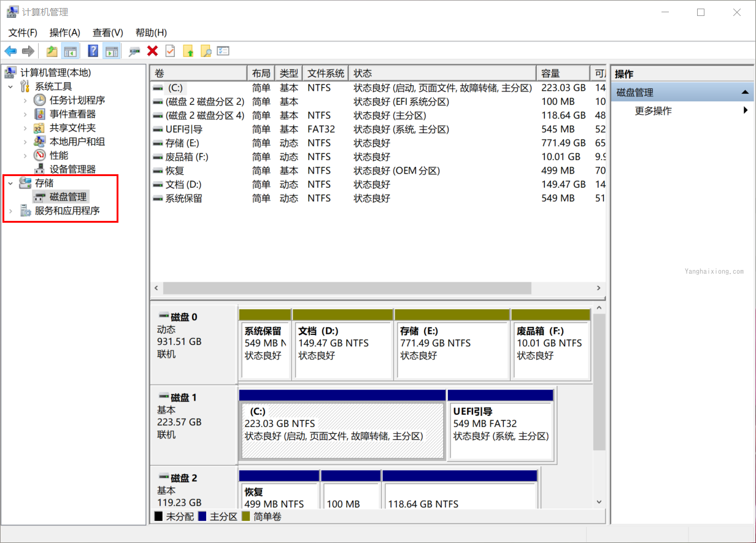Screen dimensions: 756x543
Task: Select Performance (性能) tree node
Action: 59,155
